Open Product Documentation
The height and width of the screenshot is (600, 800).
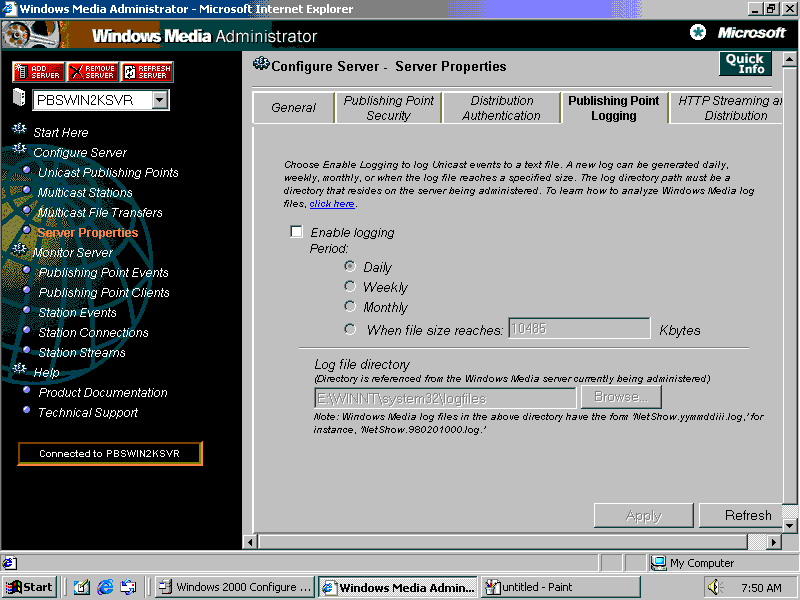(x=103, y=392)
